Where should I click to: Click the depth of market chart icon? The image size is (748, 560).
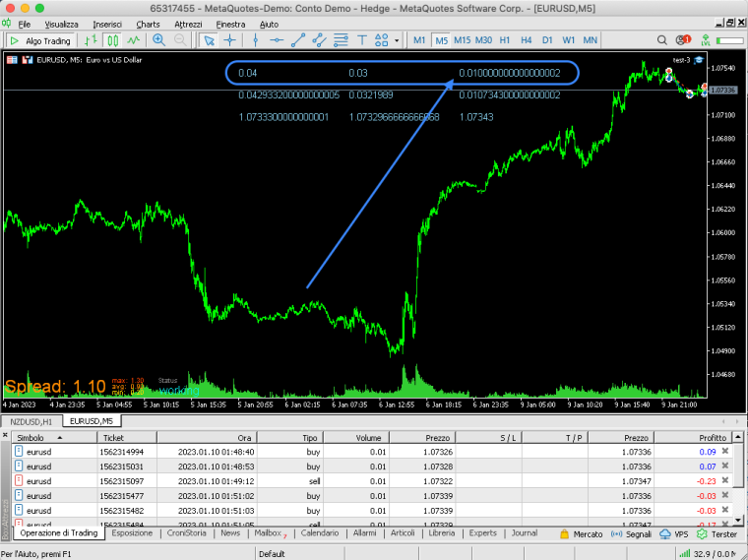click(12, 60)
